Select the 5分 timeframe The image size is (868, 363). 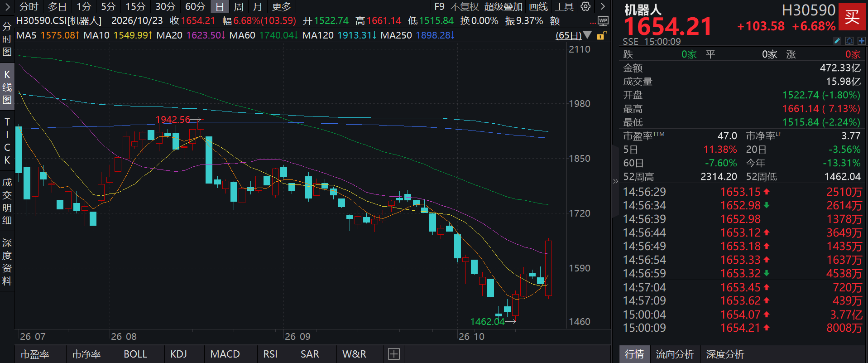(108, 7)
